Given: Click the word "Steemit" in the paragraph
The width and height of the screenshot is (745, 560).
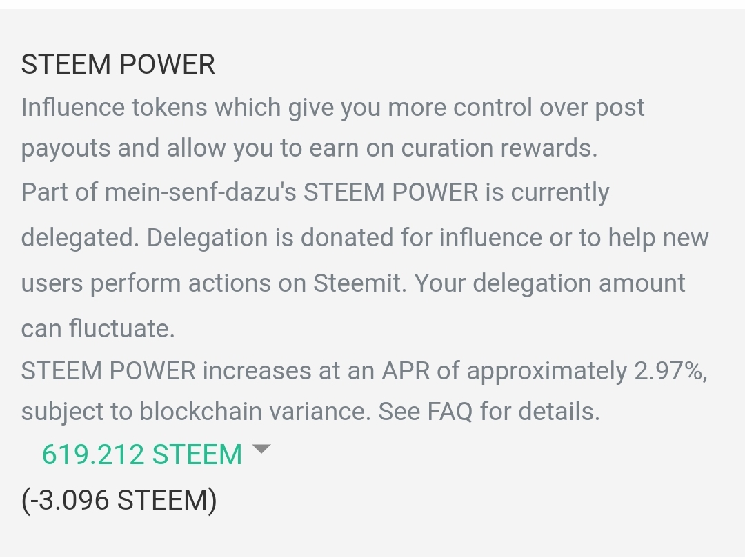Looking at the screenshot, I should [359, 283].
